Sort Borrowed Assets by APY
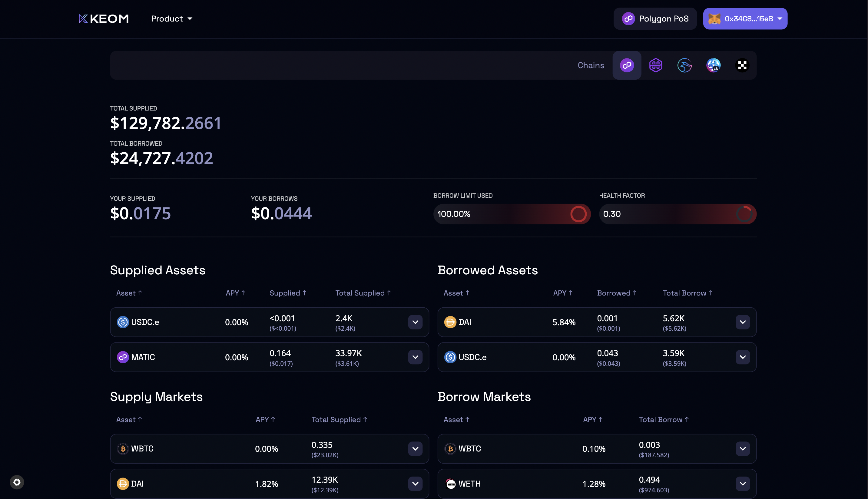The height and width of the screenshot is (499, 868). (562, 293)
